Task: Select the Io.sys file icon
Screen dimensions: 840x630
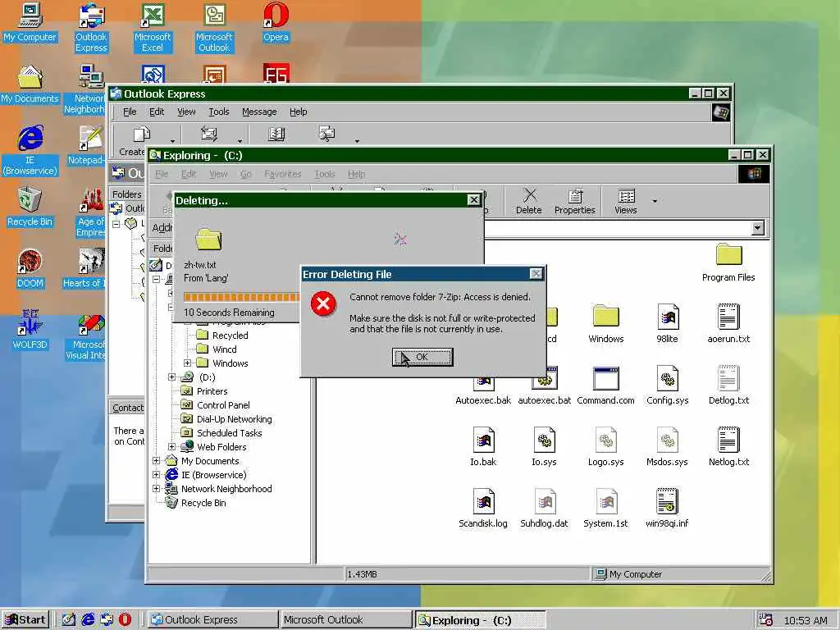Action: [544, 447]
